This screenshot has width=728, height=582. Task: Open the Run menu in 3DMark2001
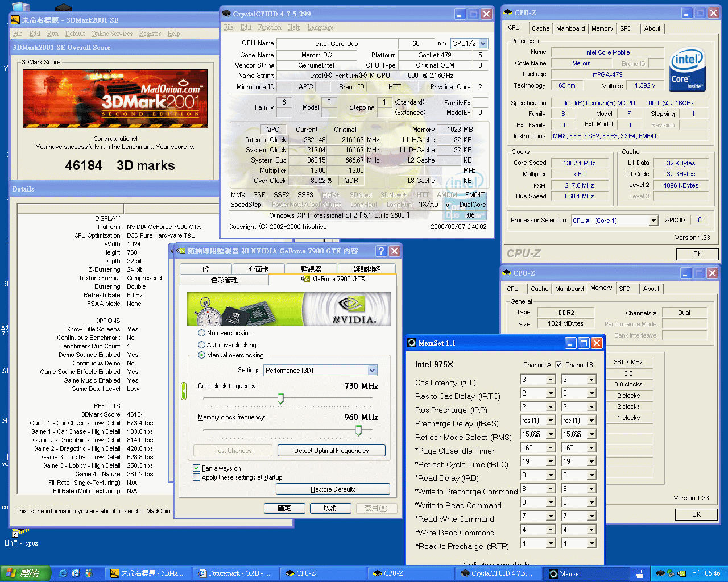point(52,34)
